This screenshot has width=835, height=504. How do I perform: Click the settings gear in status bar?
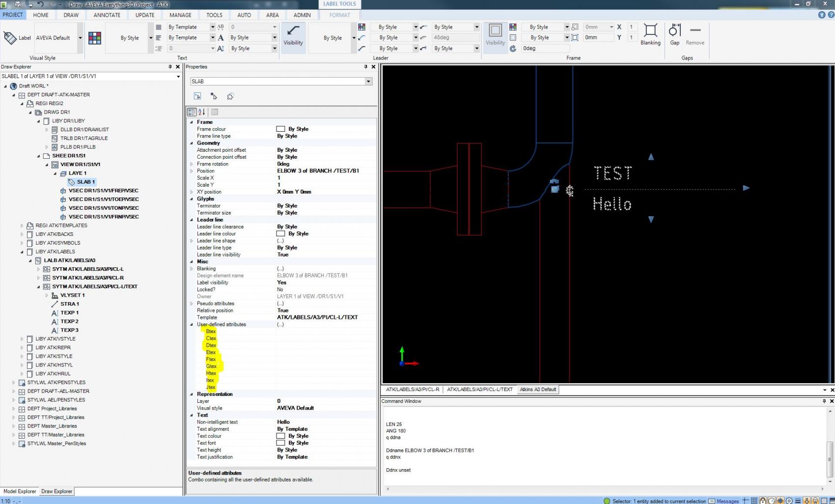click(x=789, y=501)
